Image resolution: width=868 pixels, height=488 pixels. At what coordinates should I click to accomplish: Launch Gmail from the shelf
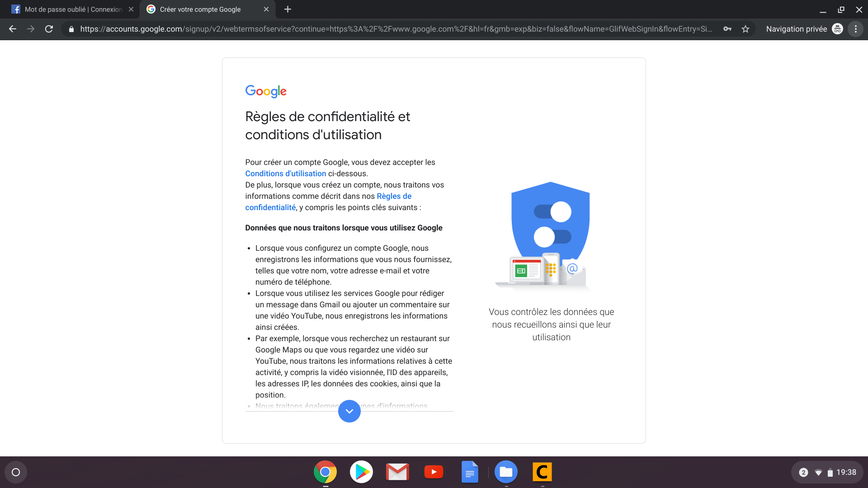pyautogui.click(x=397, y=472)
